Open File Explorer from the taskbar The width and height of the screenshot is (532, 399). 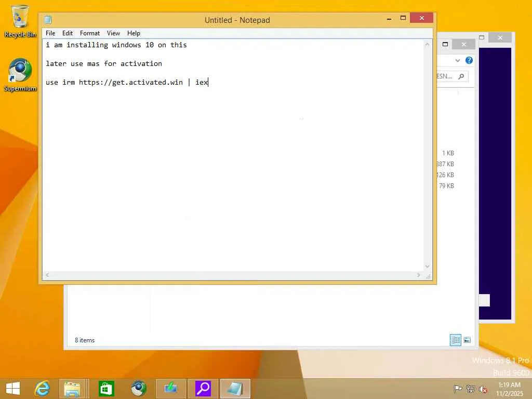click(72, 389)
